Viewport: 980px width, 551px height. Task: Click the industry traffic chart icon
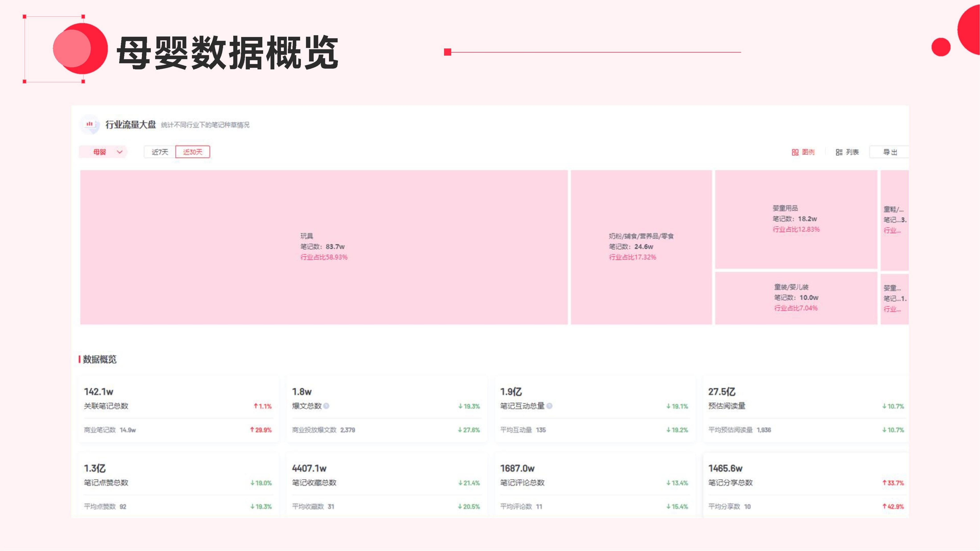pyautogui.click(x=90, y=124)
